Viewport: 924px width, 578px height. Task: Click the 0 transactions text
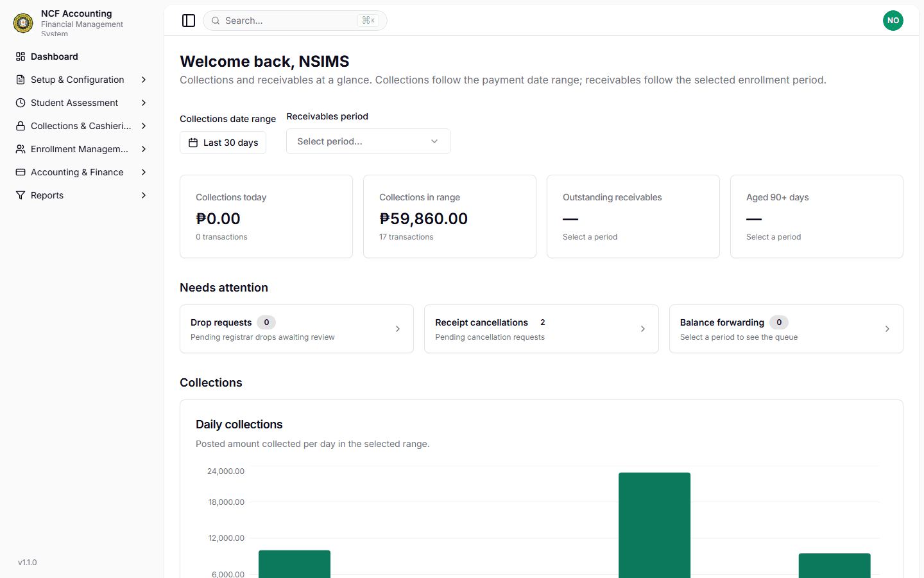point(221,237)
